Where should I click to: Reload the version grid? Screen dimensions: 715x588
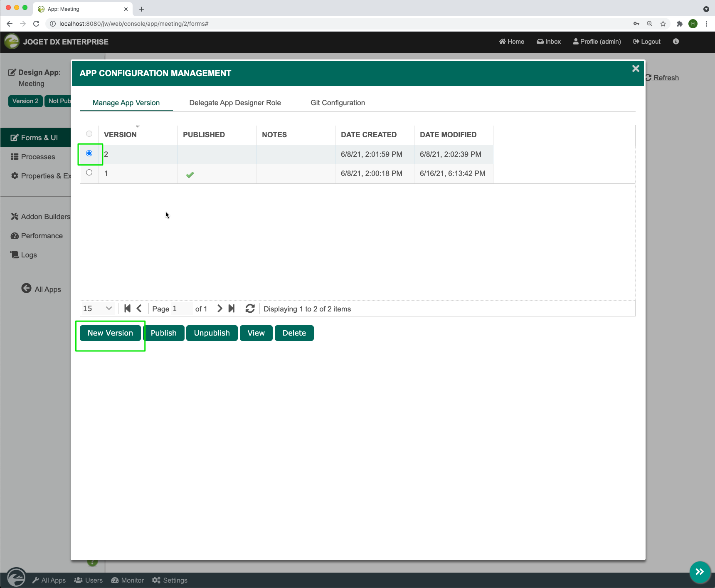coord(250,309)
